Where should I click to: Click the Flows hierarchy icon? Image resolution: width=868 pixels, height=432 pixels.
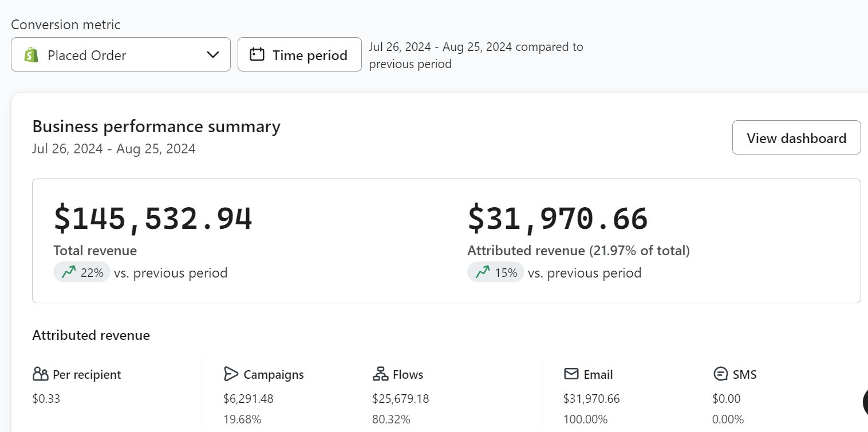click(380, 374)
